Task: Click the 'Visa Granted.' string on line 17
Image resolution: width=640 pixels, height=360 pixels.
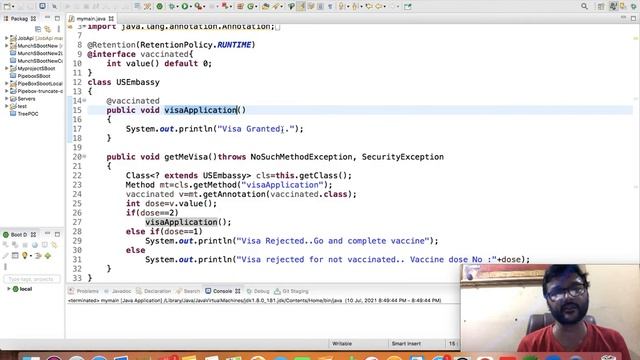Action: pyautogui.click(x=256, y=129)
